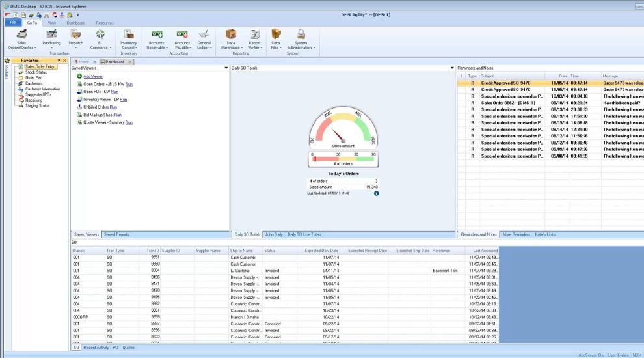Open the Accounts Receivable ribbon icon
This screenshot has height=358, width=644.
click(x=157, y=39)
